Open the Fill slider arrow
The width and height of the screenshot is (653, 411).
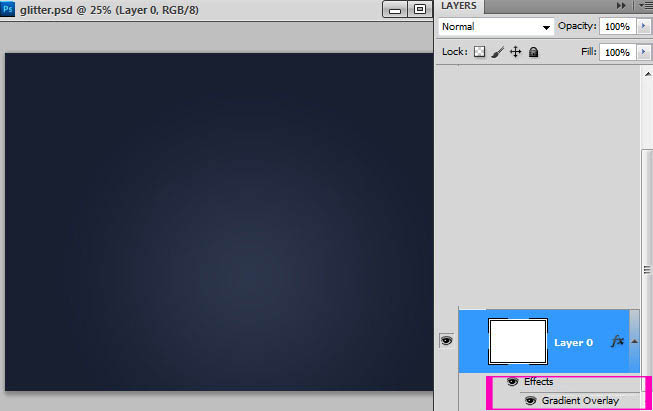[643, 52]
